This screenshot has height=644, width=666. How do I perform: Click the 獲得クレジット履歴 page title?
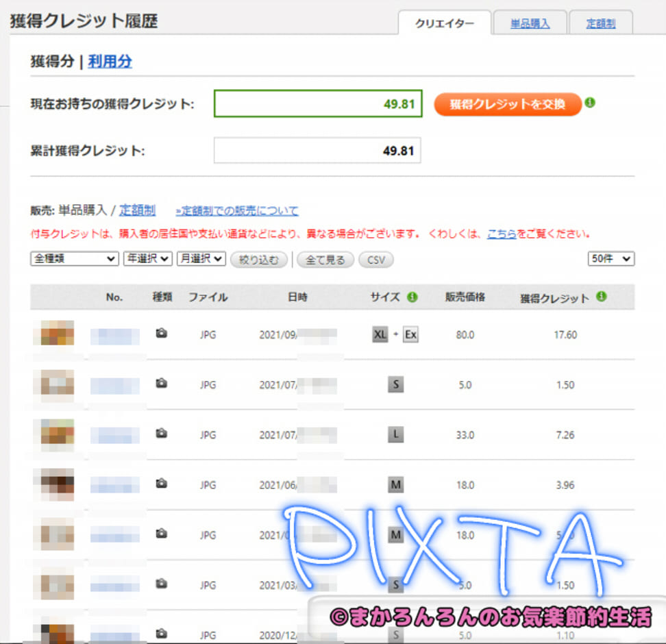tap(84, 21)
